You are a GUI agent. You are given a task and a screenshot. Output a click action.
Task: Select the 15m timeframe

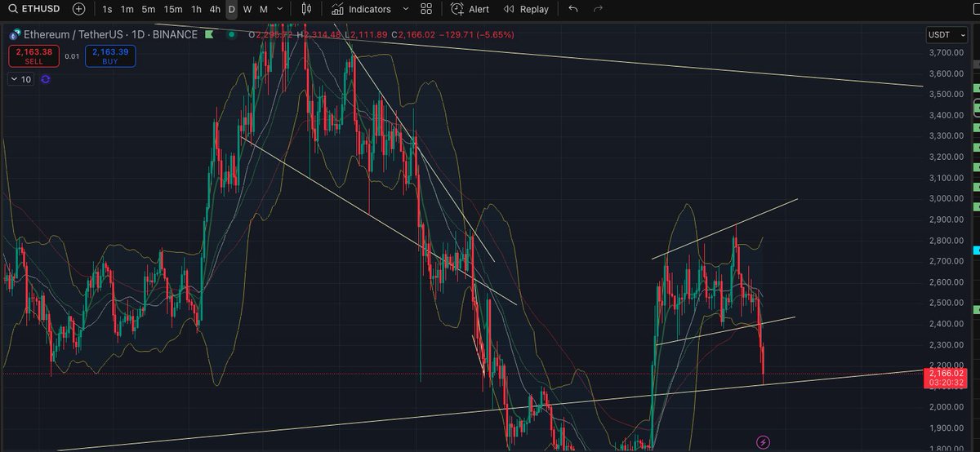click(172, 9)
